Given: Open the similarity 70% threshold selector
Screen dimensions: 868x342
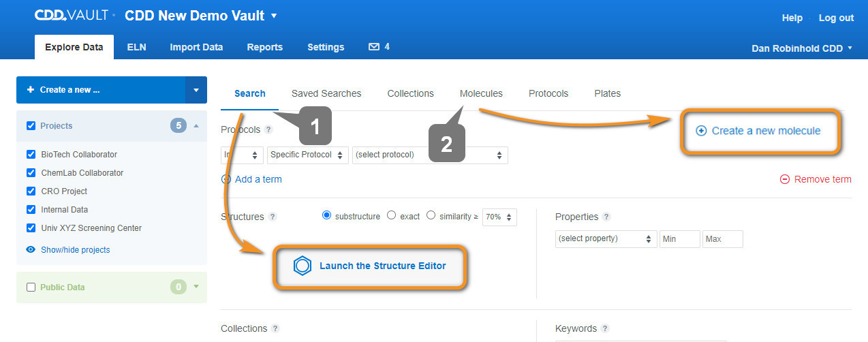Looking at the screenshot, I should (499, 217).
